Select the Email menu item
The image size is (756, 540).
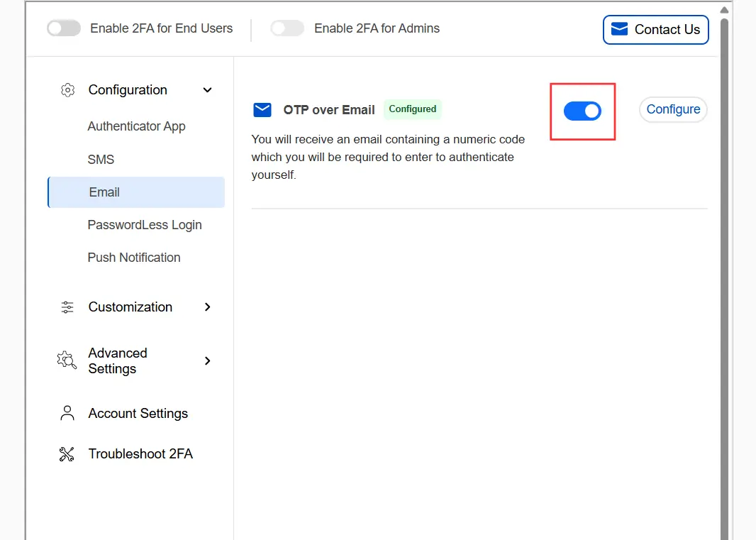(136, 192)
